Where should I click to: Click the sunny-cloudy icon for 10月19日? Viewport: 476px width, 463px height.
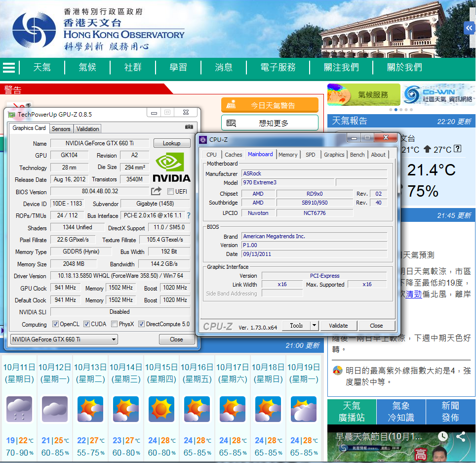click(x=303, y=409)
